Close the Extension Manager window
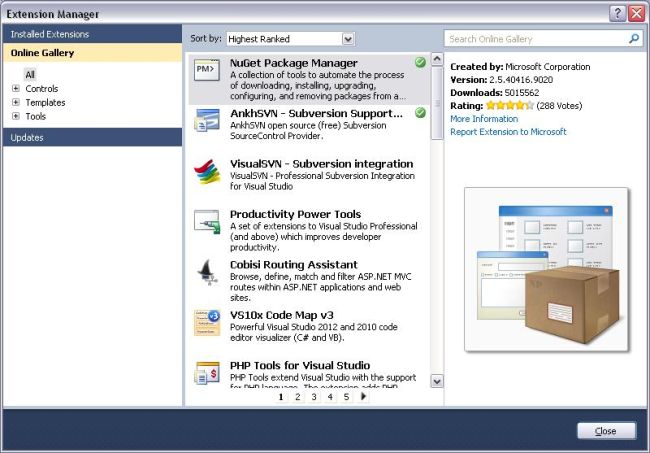 click(636, 14)
